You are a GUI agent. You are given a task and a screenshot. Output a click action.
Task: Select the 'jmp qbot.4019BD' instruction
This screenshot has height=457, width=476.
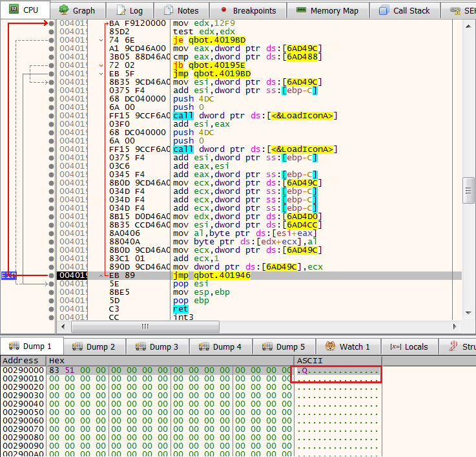coord(212,74)
